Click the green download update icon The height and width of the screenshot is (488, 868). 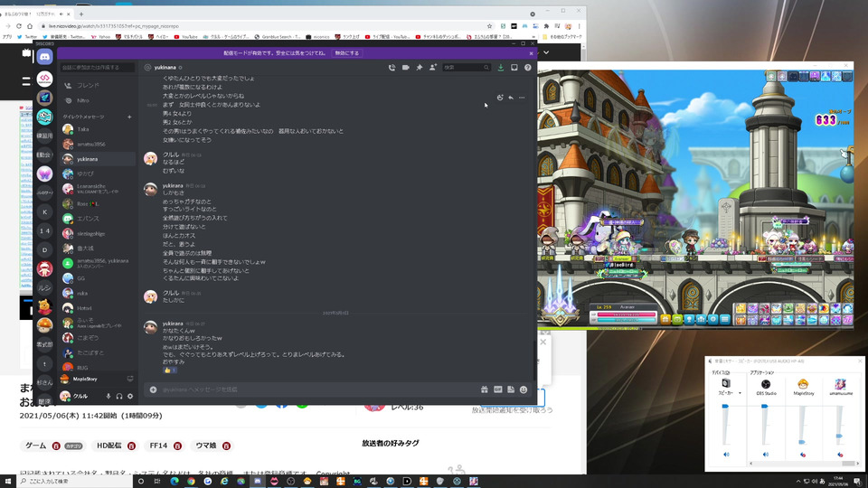pyautogui.click(x=500, y=68)
